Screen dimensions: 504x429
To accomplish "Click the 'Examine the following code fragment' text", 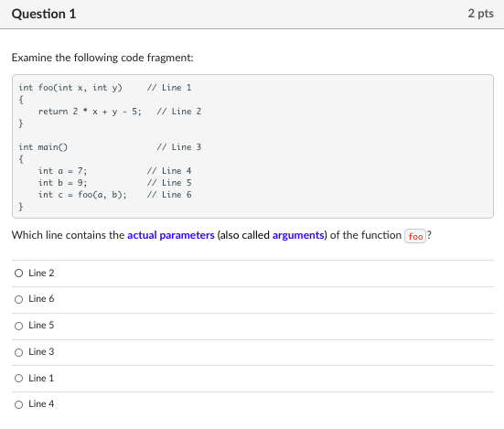I will 102,58.
